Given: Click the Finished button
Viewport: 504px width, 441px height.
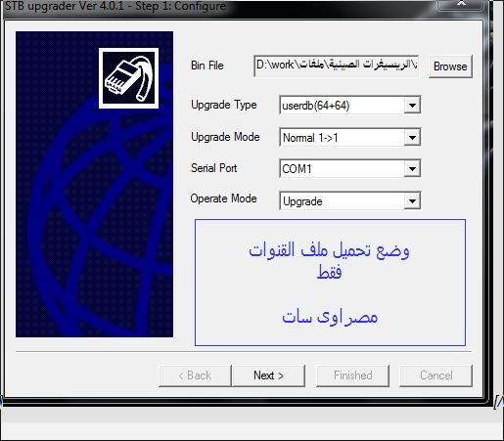Looking at the screenshot, I should pyautogui.click(x=352, y=375).
